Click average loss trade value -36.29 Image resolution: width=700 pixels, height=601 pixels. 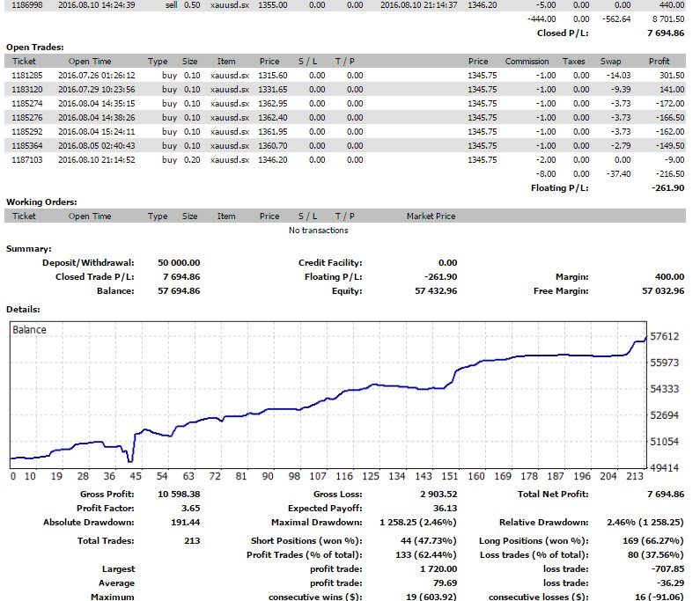671,583
